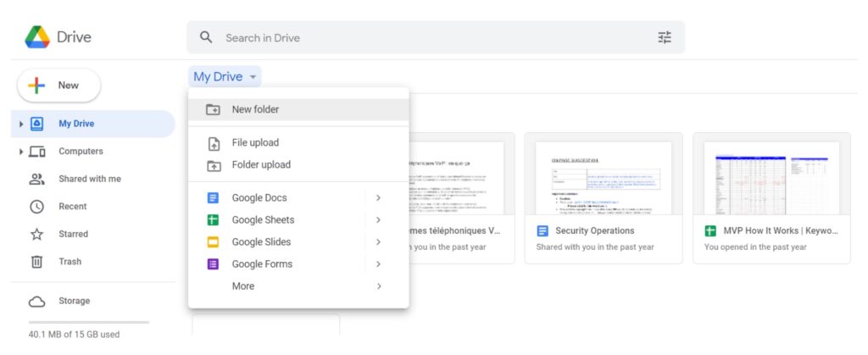Click the storage usage bar
868x355 pixels.
coord(88,322)
